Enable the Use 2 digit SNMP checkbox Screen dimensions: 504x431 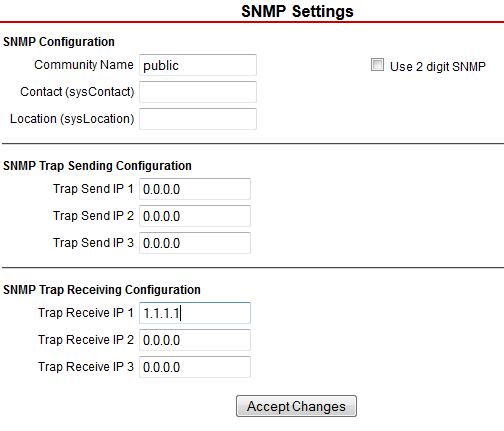click(x=377, y=65)
